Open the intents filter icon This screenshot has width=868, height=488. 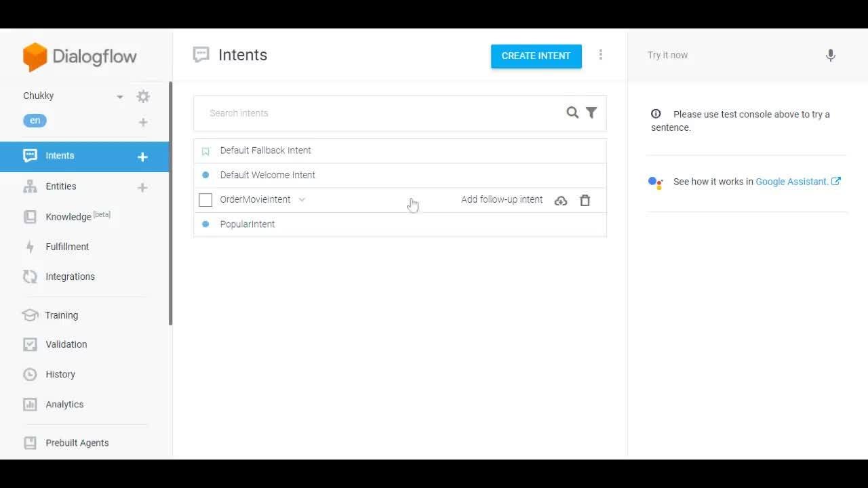(591, 113)
